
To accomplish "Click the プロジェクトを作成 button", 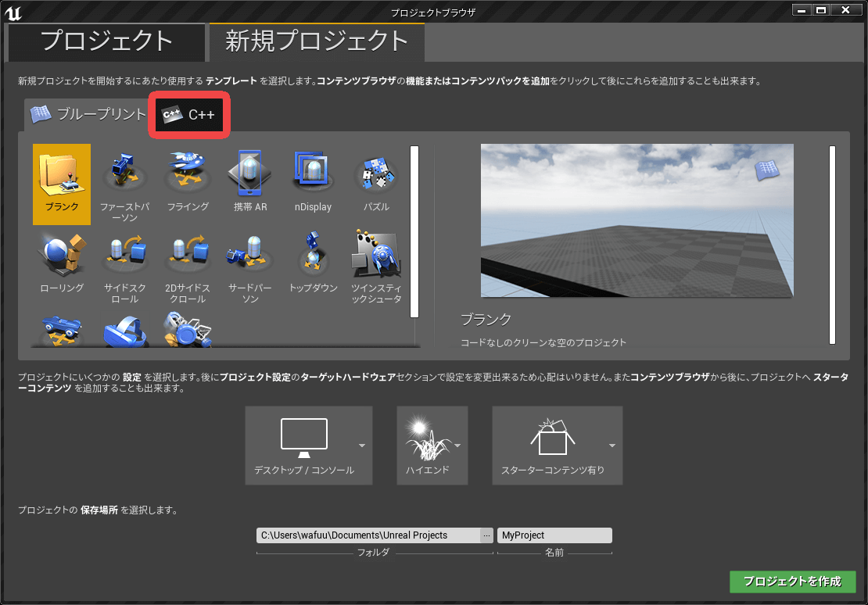I will pyautogui.click(x=792, y=582).
